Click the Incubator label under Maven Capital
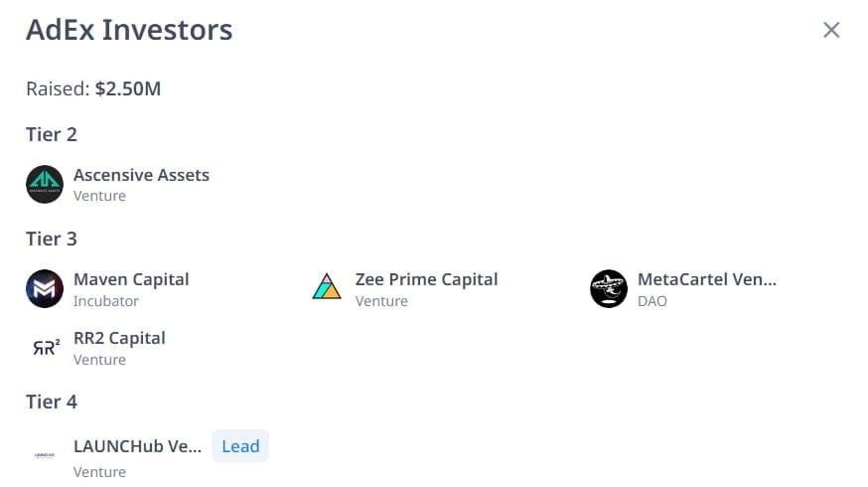 pyautogui.click(x=106, y=301)
